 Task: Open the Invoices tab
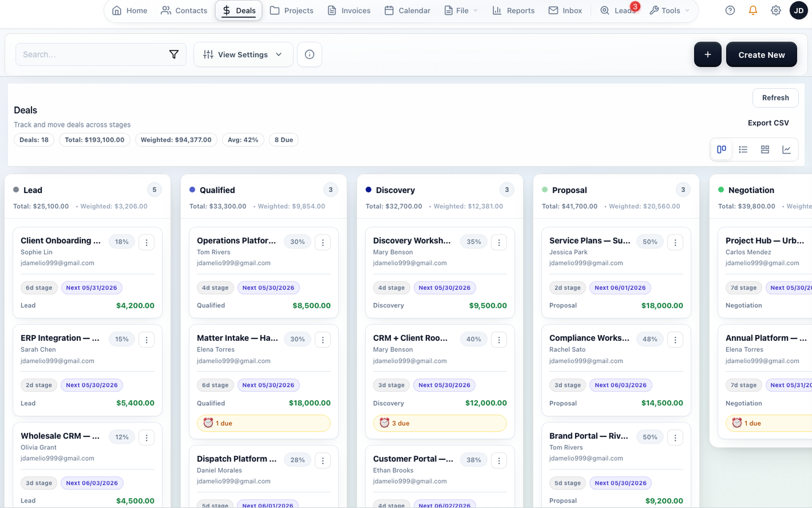pos(349,11)
